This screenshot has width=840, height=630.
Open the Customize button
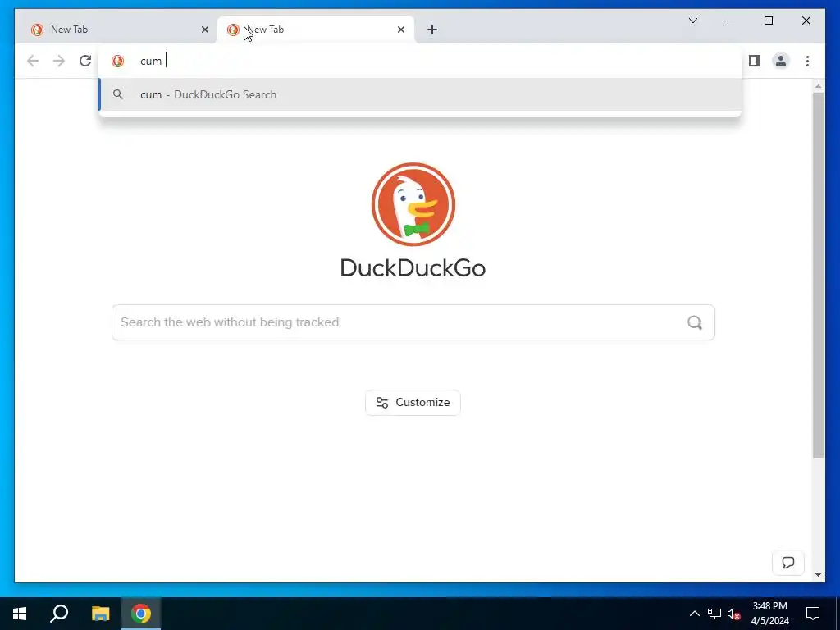point(413,402)
